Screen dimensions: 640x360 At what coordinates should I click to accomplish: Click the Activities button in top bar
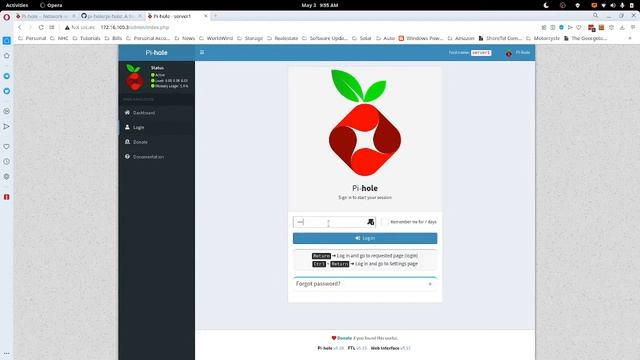[x=17, y=5]
